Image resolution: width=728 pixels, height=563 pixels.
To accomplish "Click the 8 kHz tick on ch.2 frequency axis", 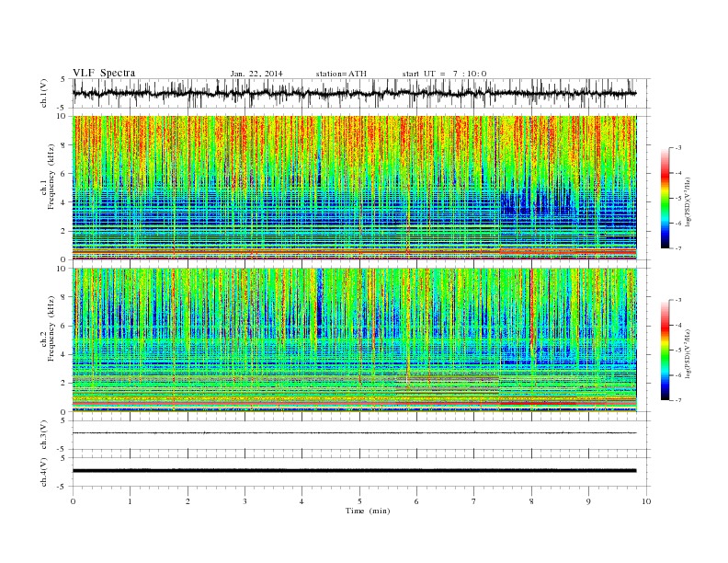I will 63,297.
